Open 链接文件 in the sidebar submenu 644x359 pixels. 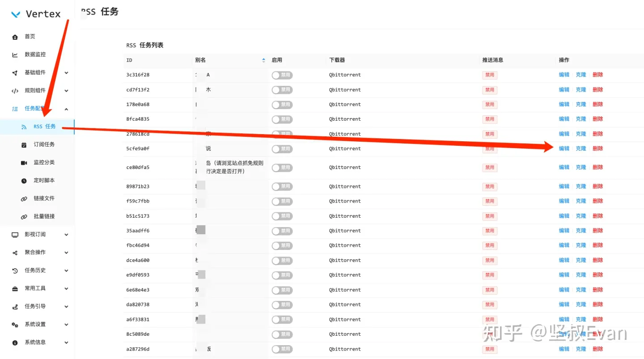[44, 199]
